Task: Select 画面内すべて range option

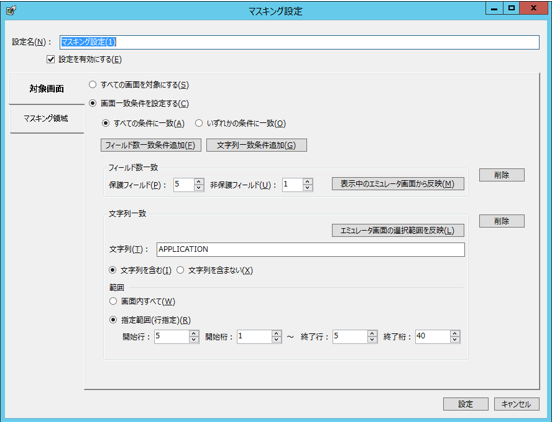Action: tap(113, 301)
